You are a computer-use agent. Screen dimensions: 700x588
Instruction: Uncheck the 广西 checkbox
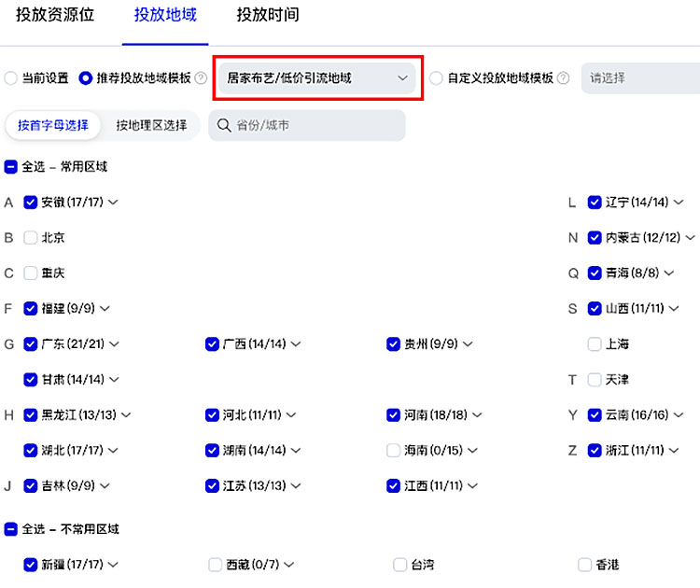pyautogui.click(x=212, y=343)
